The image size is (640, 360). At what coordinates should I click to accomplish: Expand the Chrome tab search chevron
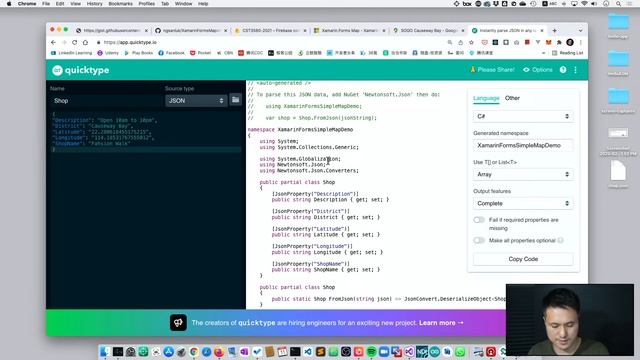(580, 31)
